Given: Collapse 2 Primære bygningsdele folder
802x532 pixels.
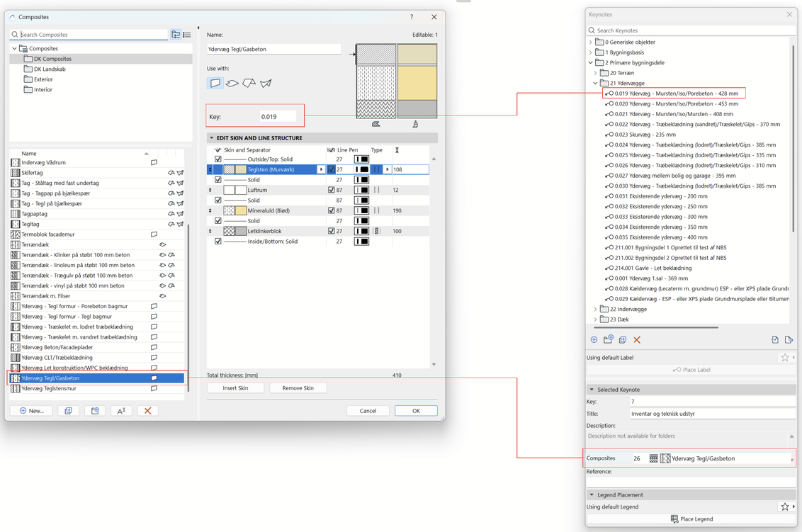Looking at the screenshot, I should (591, 62).
